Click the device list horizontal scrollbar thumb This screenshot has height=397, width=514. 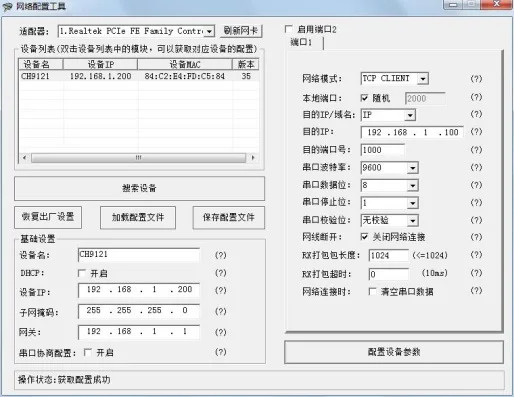138,157
